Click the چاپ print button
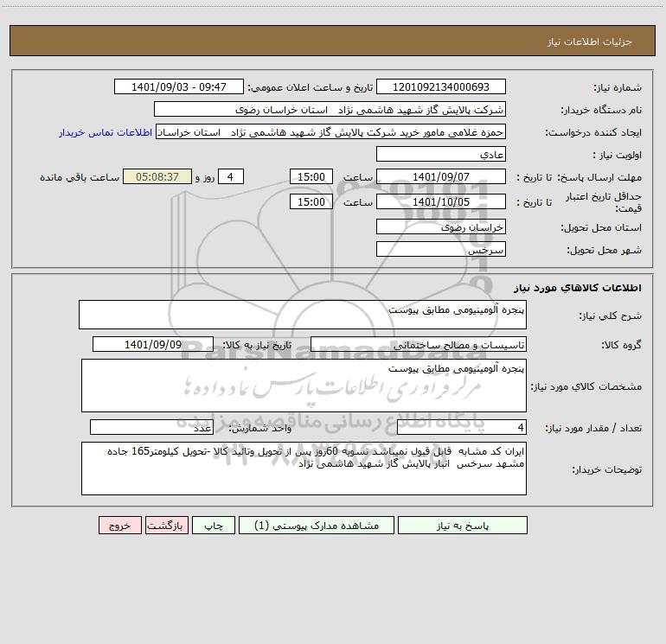 214,525
